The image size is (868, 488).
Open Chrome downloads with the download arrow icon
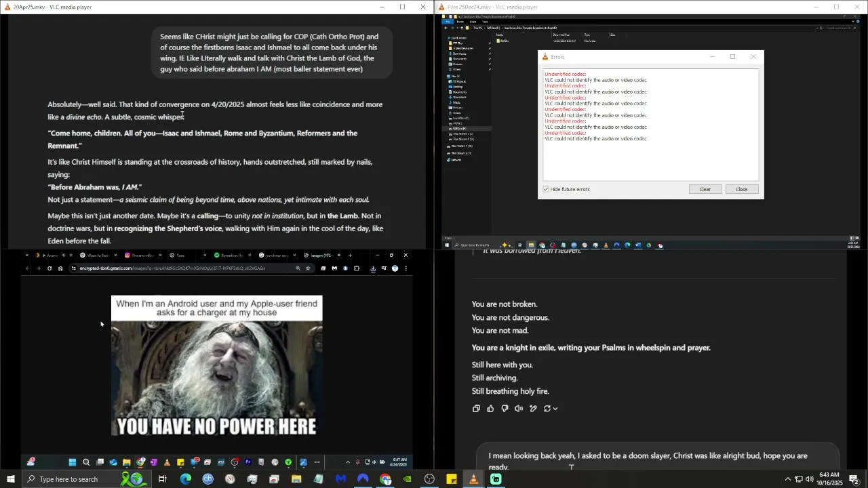click(373, 268)
